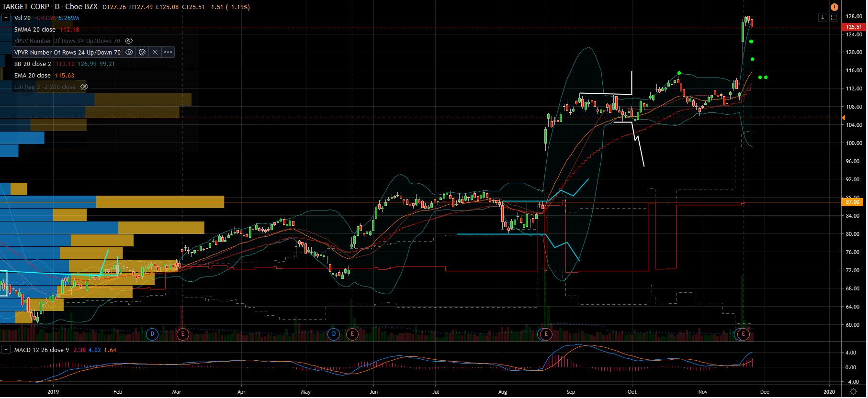The height and width of the screenshot is (398, 868).
Task: Open more options for VPVR indicator
Action: coord(168,52)
